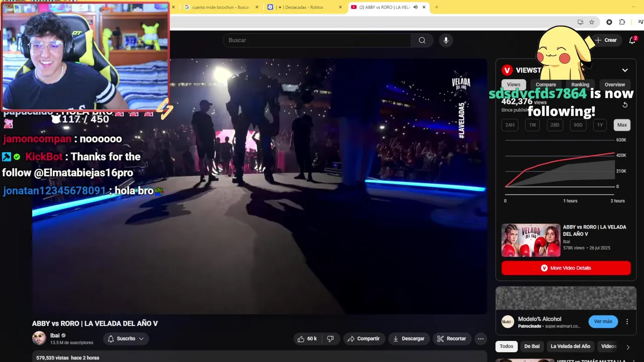Bookmark the page with the star icon

pos(592,22)
